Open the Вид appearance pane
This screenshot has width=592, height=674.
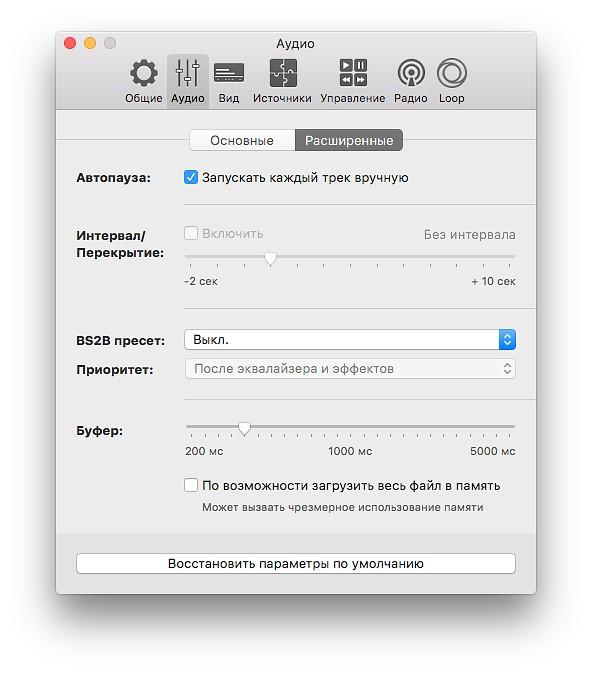229,81
